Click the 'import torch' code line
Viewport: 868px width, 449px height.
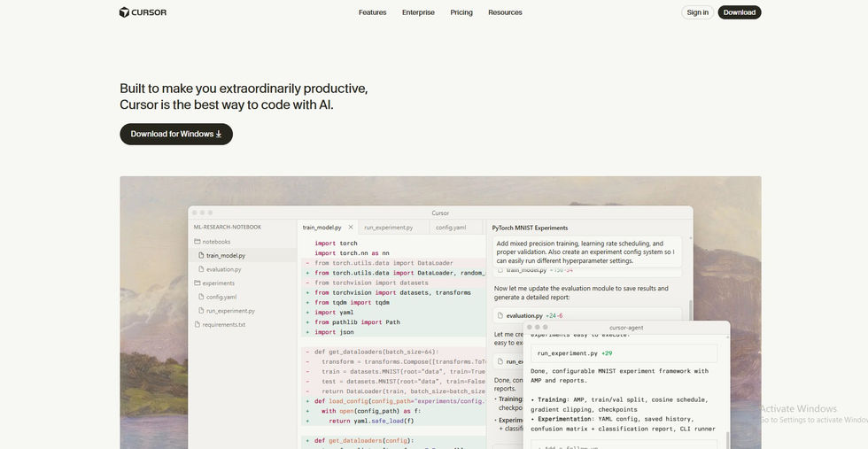click(x=336, y=243)
